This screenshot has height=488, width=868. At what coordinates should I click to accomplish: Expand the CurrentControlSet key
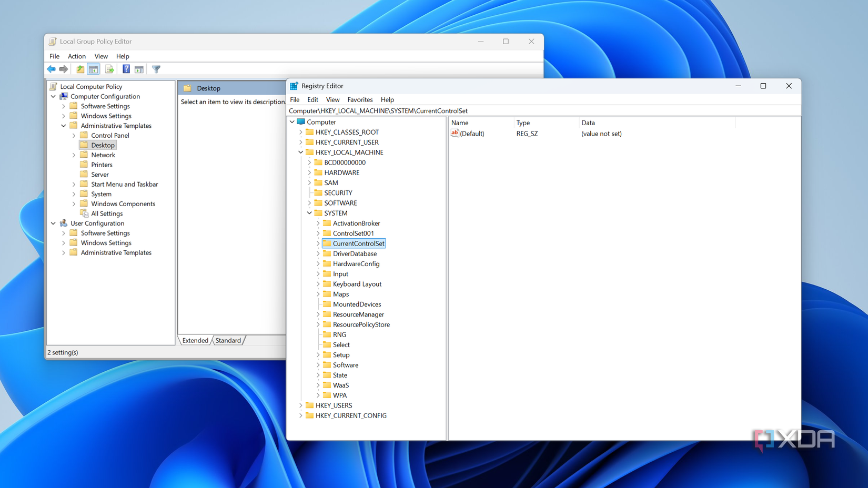318,243
